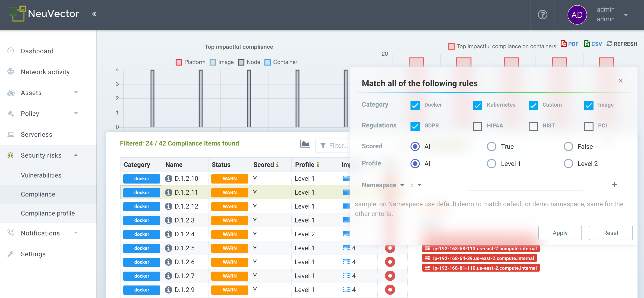Enable the HIPAA regulation checkbox
This screenshot has width=644, height=298.
point(477,126)
